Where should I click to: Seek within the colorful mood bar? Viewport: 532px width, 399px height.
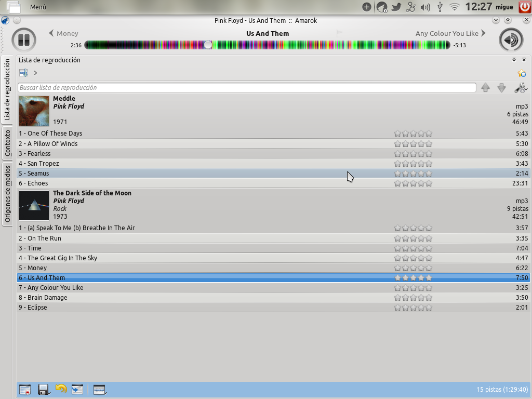click(267, 45)
